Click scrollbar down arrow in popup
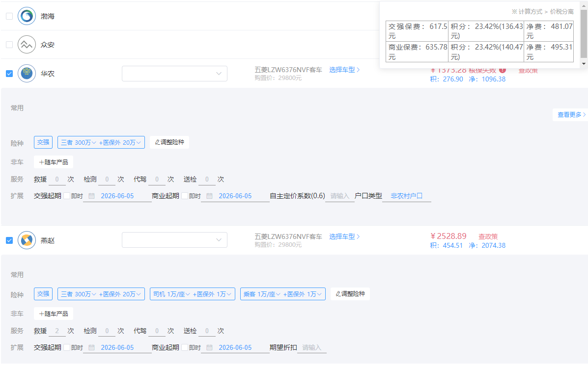 point(584,64)
